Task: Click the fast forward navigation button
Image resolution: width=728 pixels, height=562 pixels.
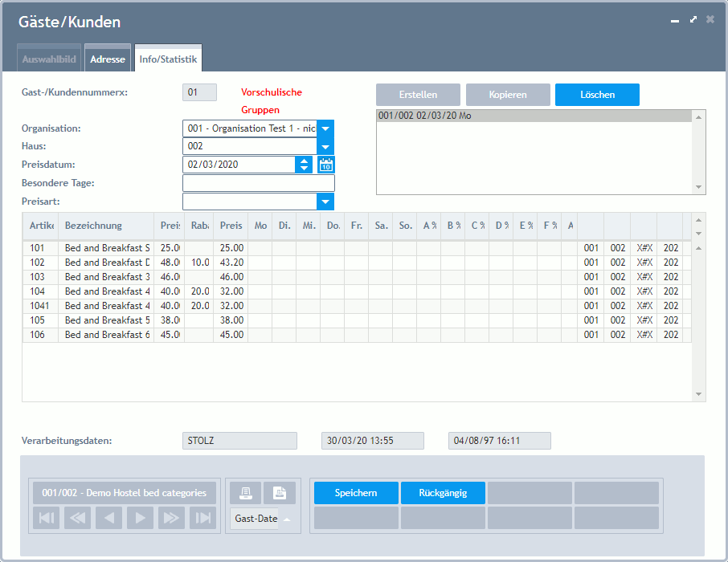Action: tap(171, 518)
